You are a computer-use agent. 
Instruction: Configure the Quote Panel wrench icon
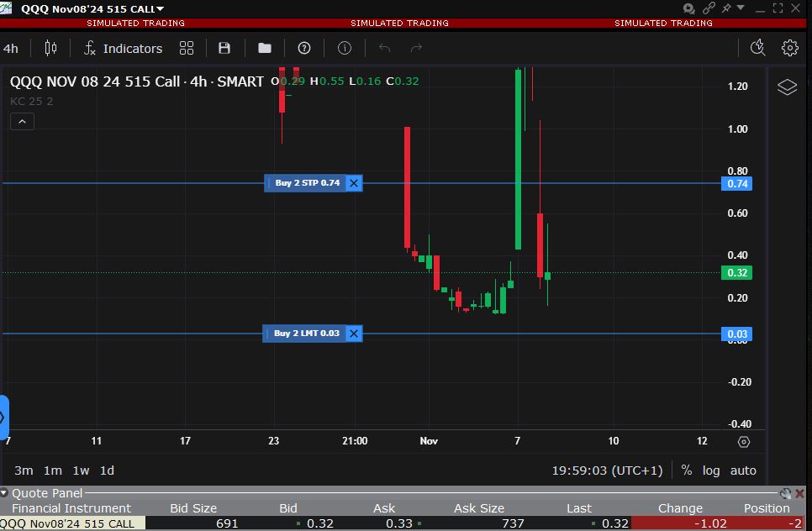[x=786, y=493]
